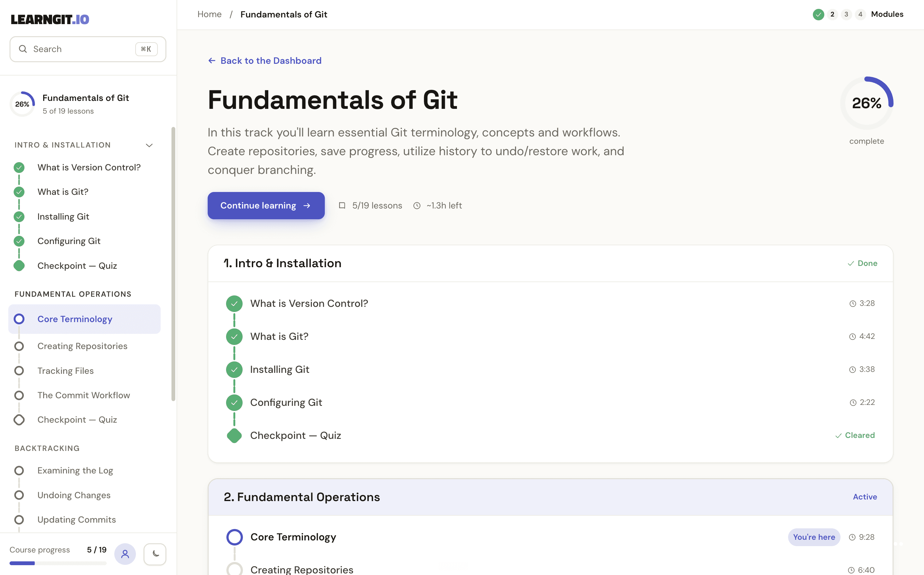This screenshot has width=924, height=575.
Task: Click sidebar circle marker for Examining the Log
Action: pyautogui.click(x=19, y=471)
